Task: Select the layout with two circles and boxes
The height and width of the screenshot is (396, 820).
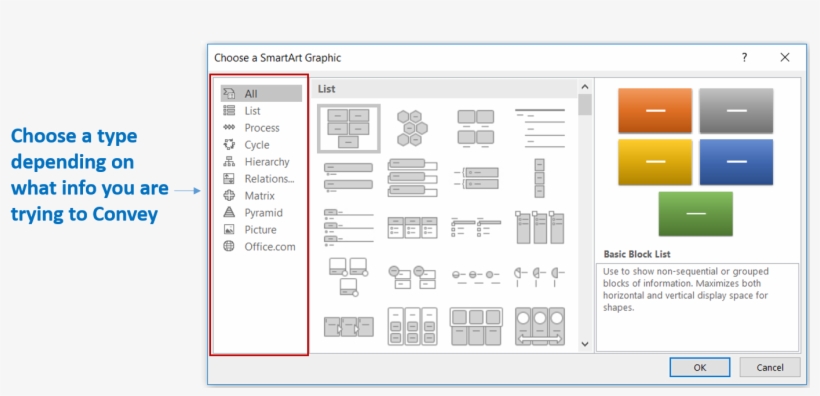Action: click(412, 277)
